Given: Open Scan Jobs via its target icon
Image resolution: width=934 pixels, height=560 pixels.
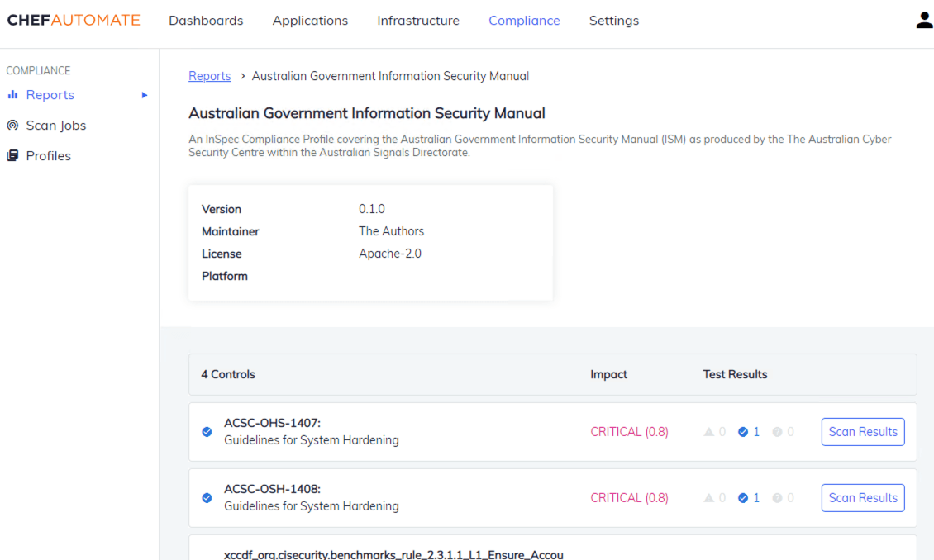Looking at the screenshot, I should point(13,125).
